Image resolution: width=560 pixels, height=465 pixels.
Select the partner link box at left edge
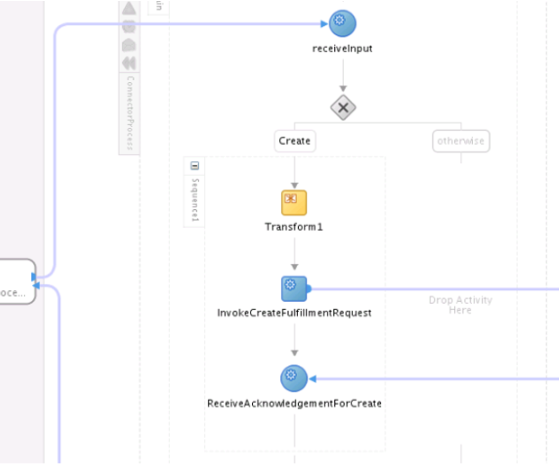pyautogui.click(x=18, y=281)
